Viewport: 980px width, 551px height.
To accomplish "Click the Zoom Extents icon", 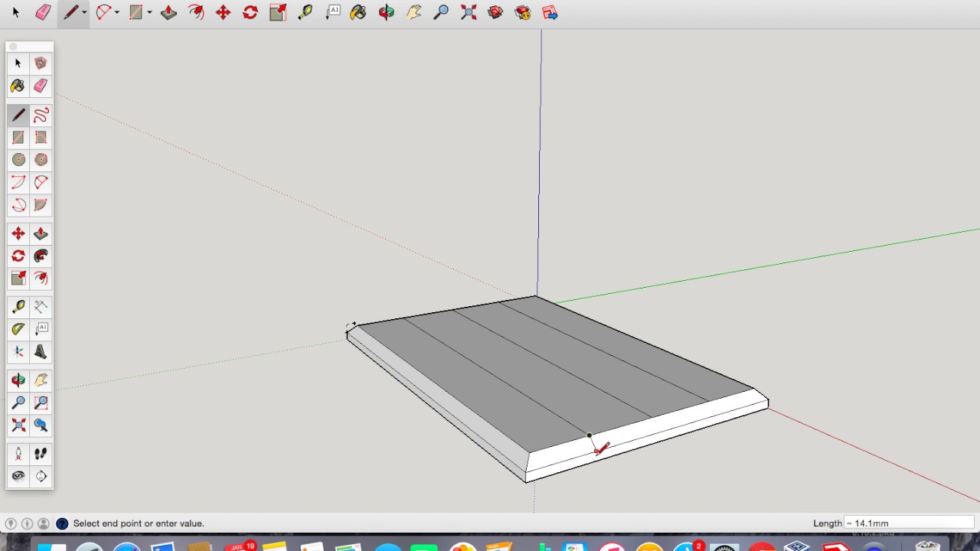I will 469,12.
